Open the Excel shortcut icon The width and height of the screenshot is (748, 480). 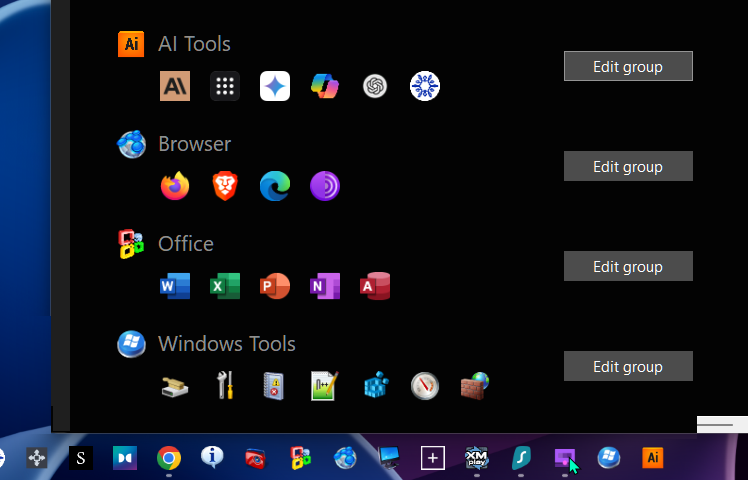(x=225, y=286)
